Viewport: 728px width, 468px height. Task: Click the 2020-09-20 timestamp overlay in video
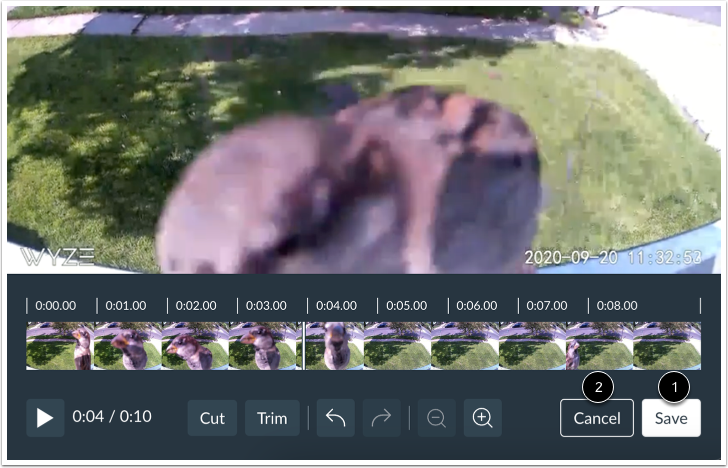tap(613, 257)
